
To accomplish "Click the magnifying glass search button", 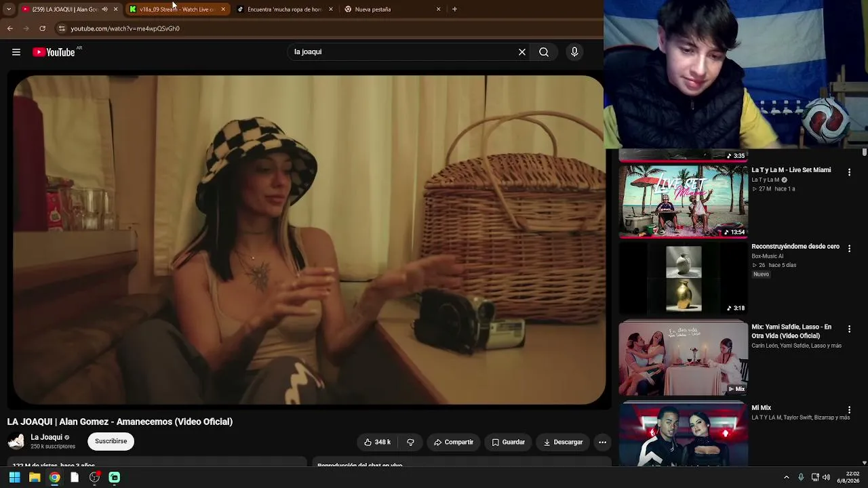I will 544,52.
